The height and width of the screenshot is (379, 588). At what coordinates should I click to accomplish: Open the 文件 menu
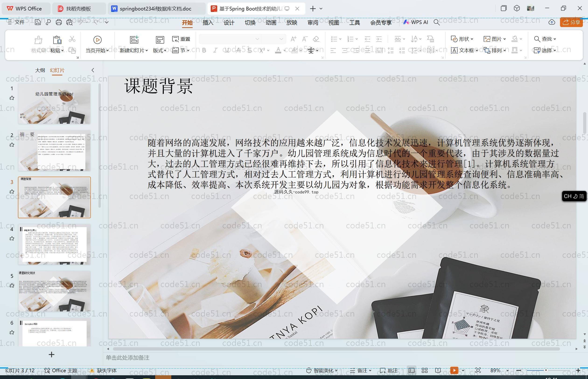[x=16, y=22]
